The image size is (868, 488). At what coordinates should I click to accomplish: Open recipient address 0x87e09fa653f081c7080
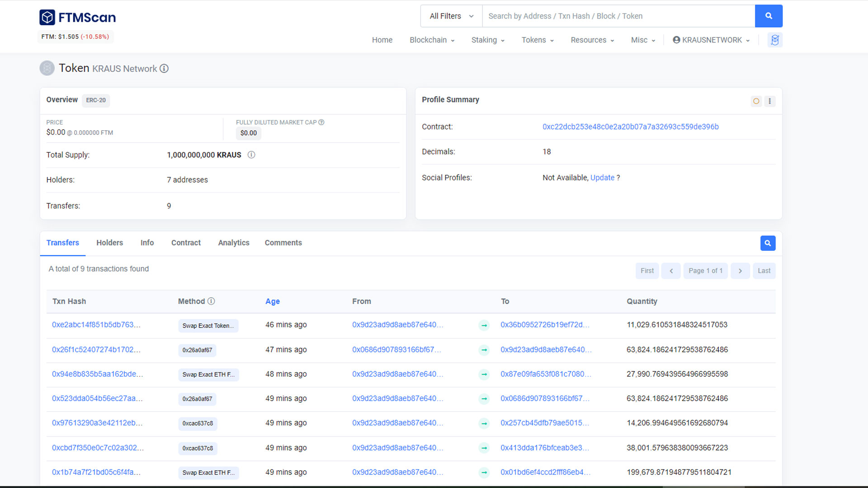[x=546, y=374]
